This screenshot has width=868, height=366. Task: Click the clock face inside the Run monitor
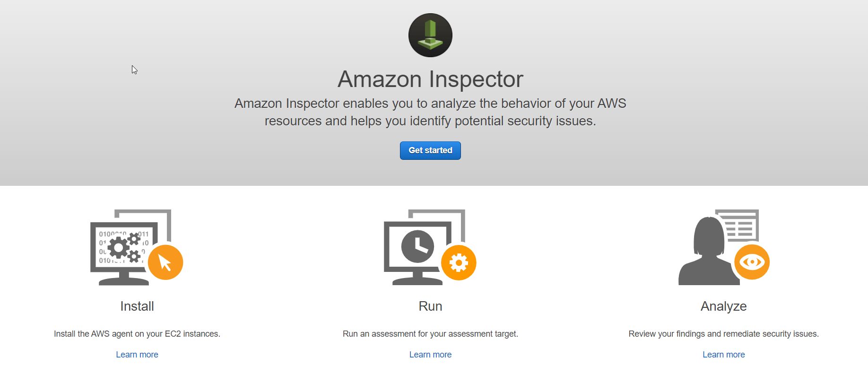[418, 246]
